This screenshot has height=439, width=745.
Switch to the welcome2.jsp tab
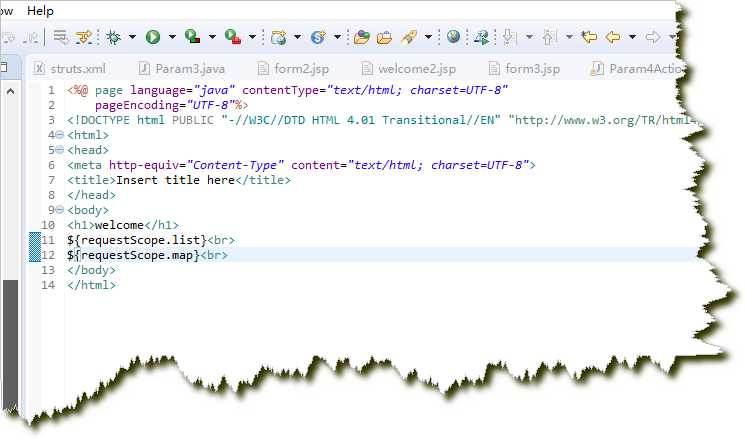(x=409, y=69)
